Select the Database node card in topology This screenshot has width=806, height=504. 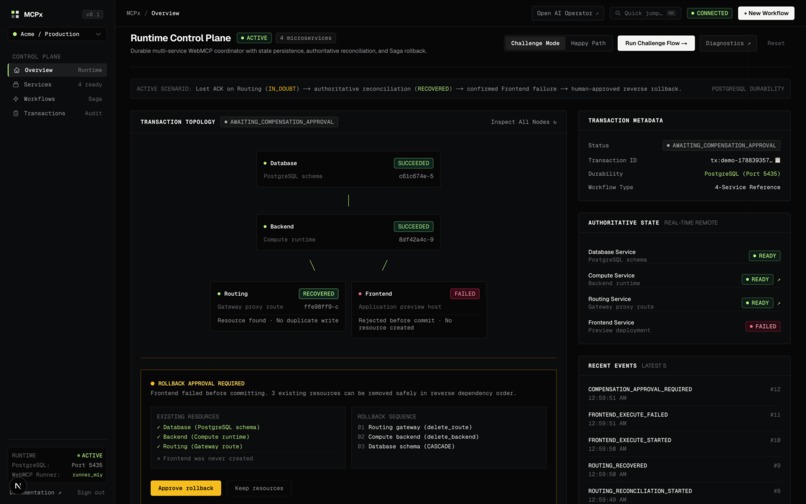pyautogui.click(x=348, y=169)
